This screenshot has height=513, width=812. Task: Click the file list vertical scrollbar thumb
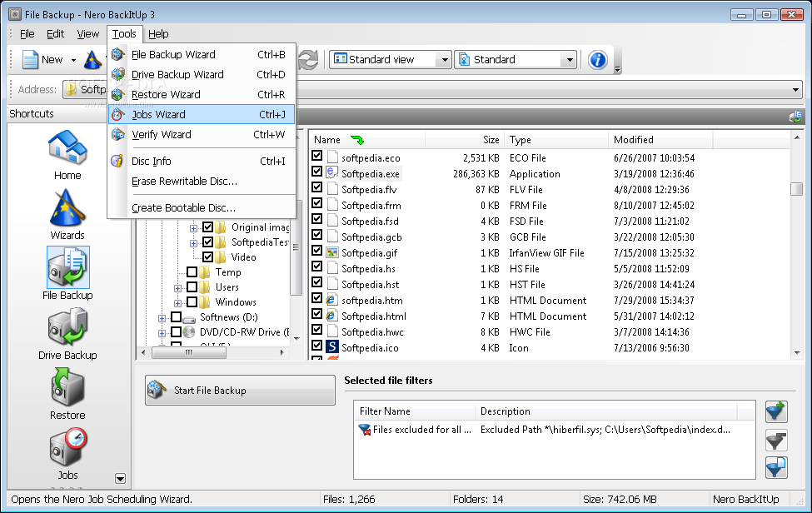(797, 189)
